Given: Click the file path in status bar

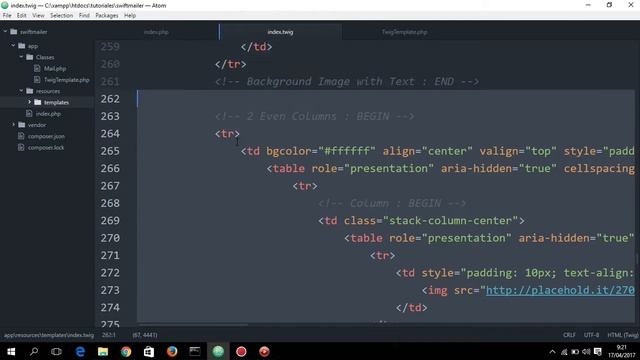Looking at the screenshot, I should point(49,335).
